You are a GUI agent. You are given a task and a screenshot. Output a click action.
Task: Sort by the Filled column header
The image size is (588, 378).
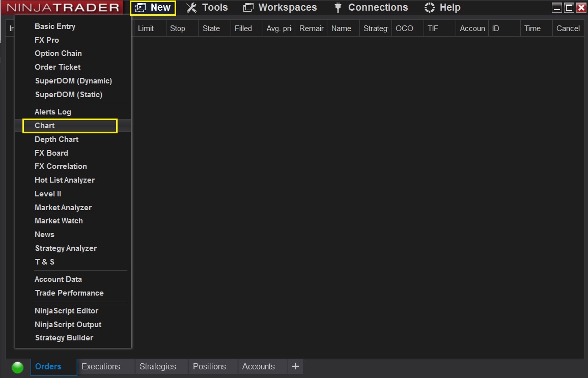click(246, 28)
